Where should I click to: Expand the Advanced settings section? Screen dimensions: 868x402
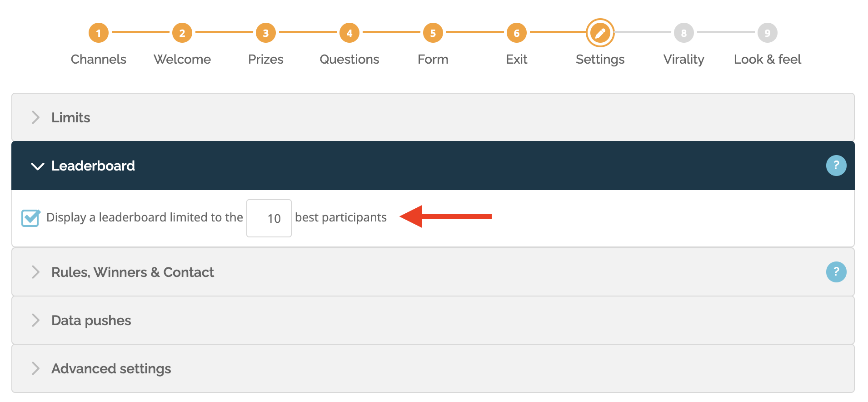click(x=433, y=368)
